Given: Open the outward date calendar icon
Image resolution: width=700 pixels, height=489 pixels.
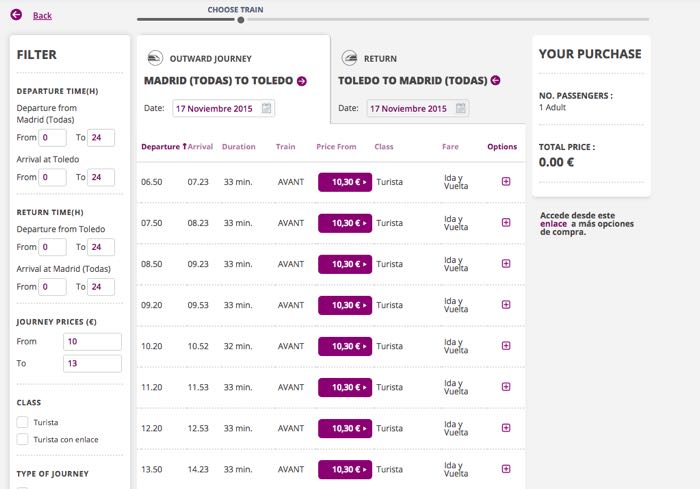Looking at the screenshot, I should point(267,108).
